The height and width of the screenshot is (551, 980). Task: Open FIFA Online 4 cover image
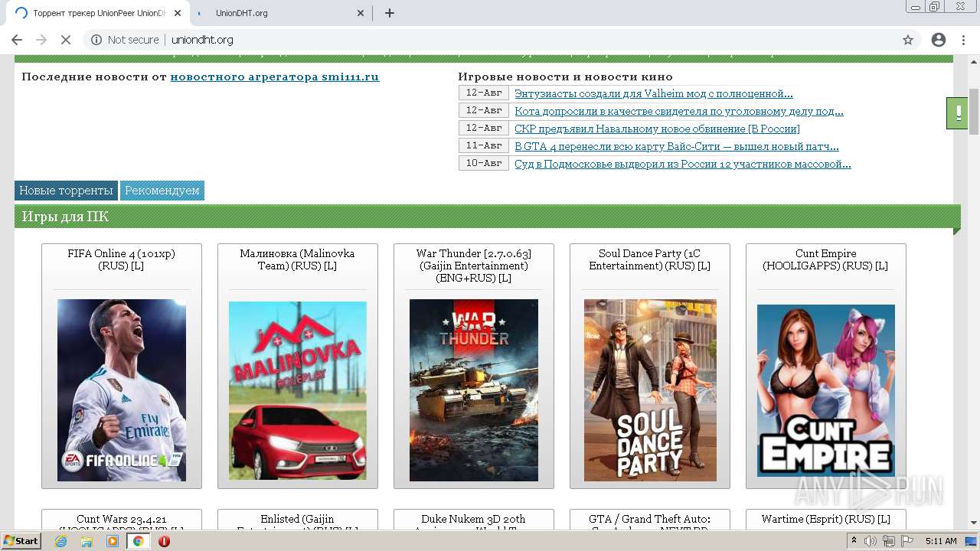click(122, 390)
